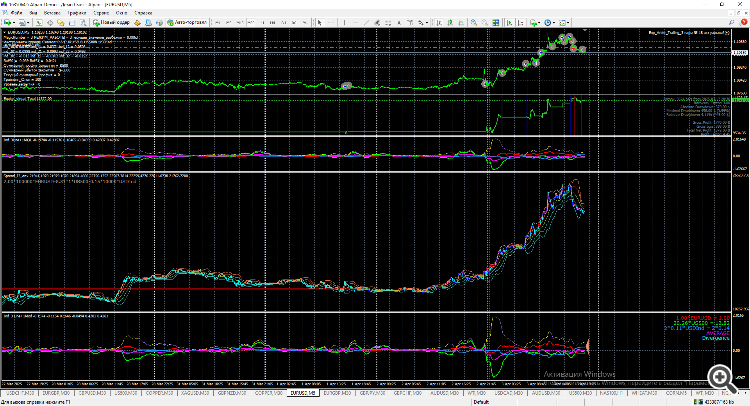Open the Сервис menu
The height and width of the screenshot is (406, 750).
pyautogui.click(x=101, y=13)
